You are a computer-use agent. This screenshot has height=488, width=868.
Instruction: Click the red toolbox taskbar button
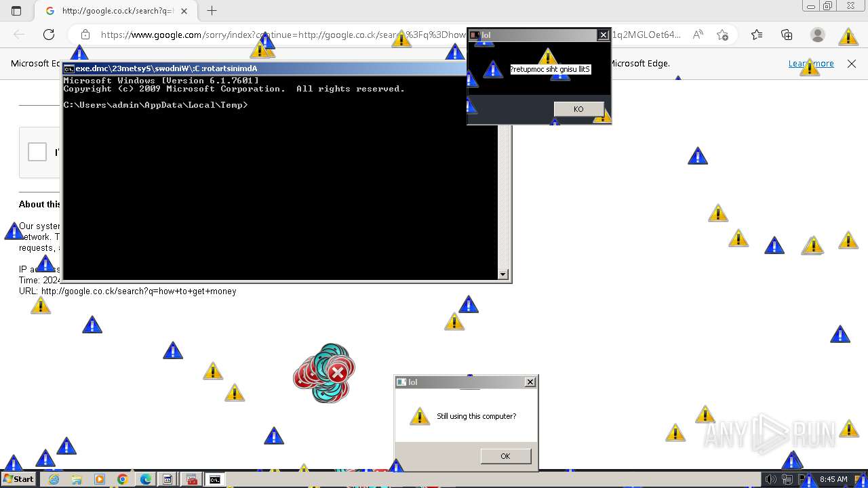(x=192, y=479)
